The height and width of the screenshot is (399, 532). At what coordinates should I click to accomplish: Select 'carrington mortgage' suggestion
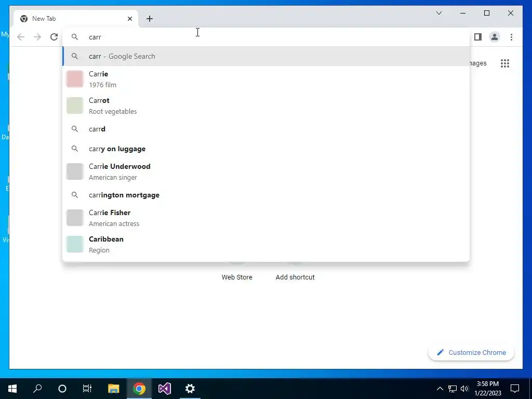[266, 195]
